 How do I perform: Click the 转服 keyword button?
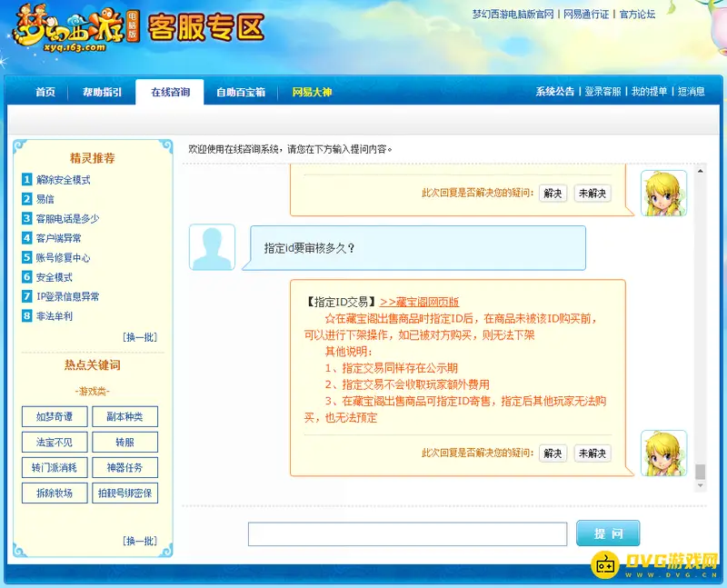click(x=124, y=442)
